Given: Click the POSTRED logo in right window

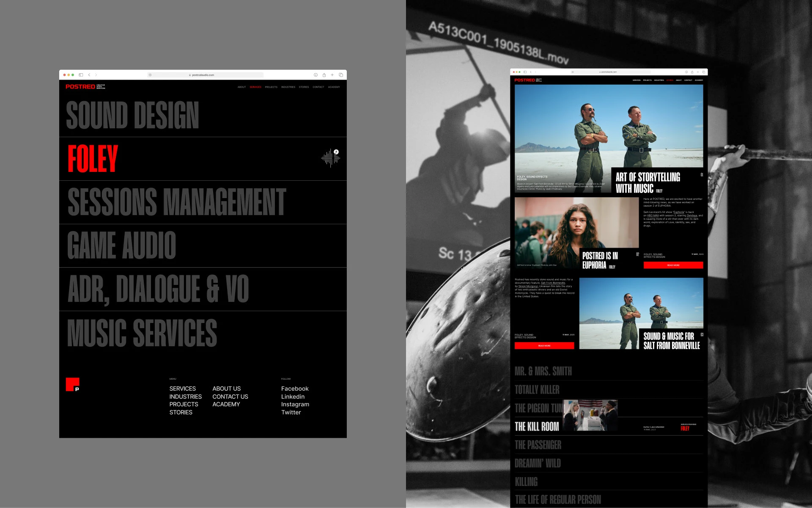Looking at the screenshot, I should pyautogui.click(x=528, y=80).
